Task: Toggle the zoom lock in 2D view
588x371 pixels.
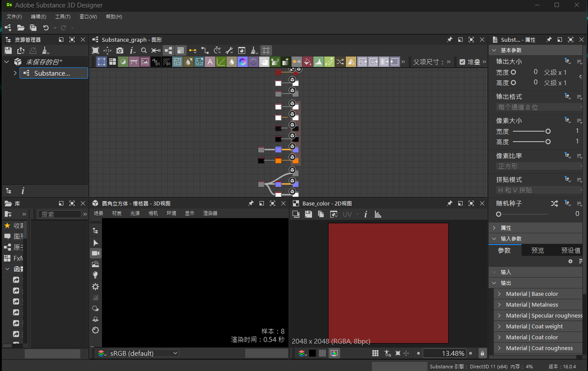Action: 482,353
